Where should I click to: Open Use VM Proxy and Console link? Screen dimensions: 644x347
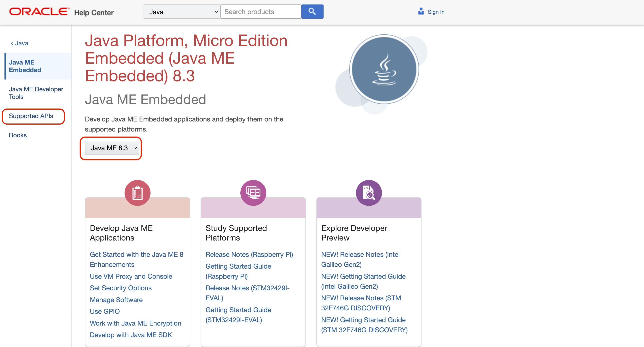131,276
